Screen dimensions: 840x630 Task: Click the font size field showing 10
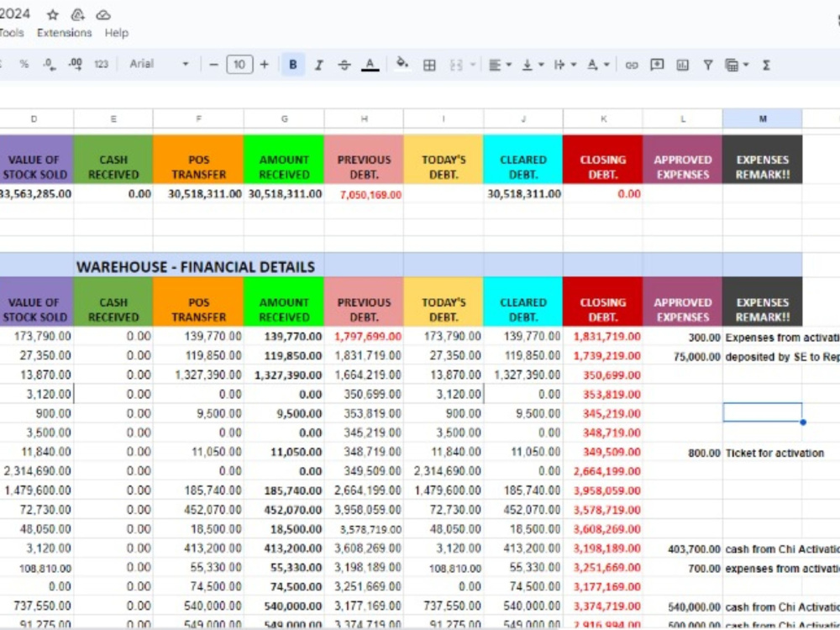pos(239,65)
